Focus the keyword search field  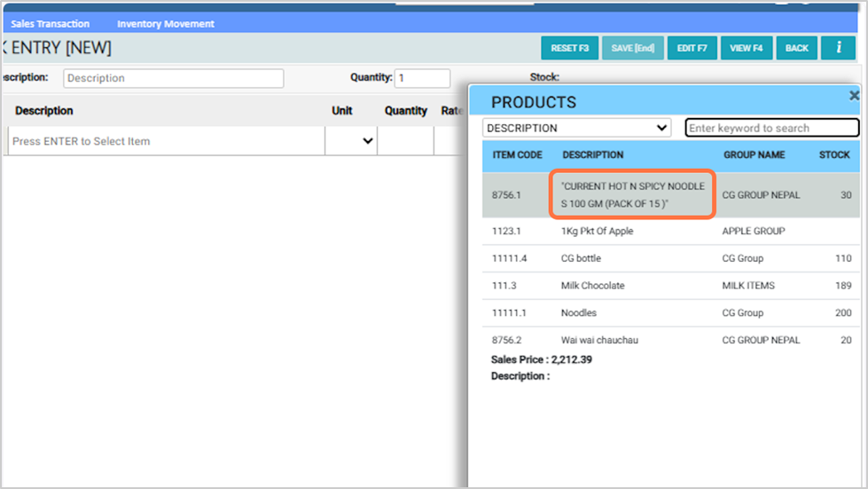[x=771, y=128]
